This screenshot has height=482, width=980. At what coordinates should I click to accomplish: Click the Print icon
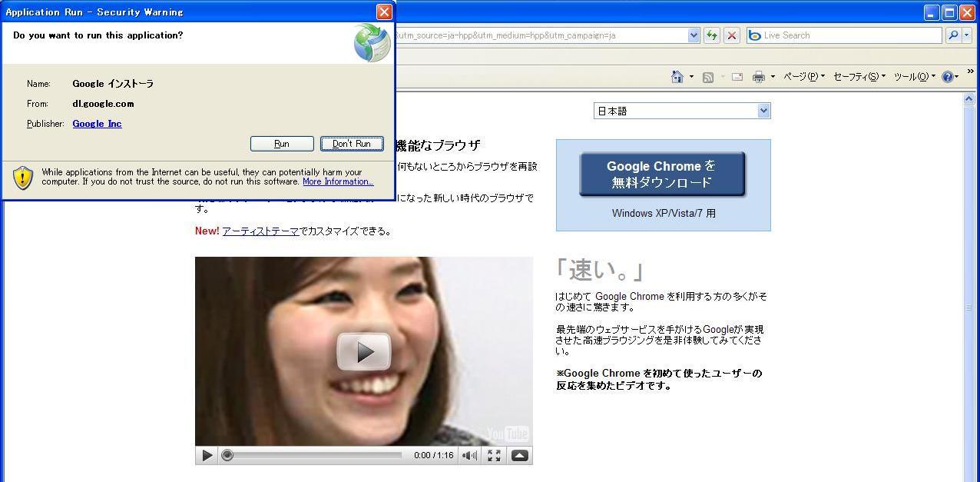[759, 77]
